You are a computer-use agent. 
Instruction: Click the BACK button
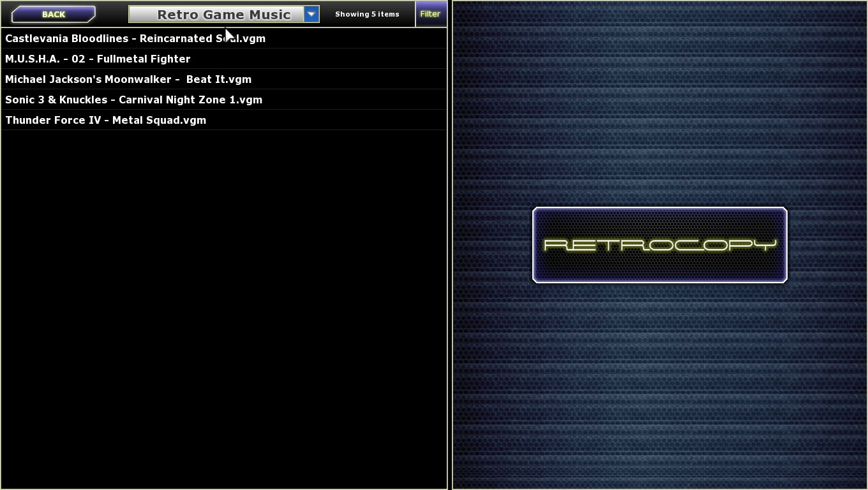pos(54,14)
